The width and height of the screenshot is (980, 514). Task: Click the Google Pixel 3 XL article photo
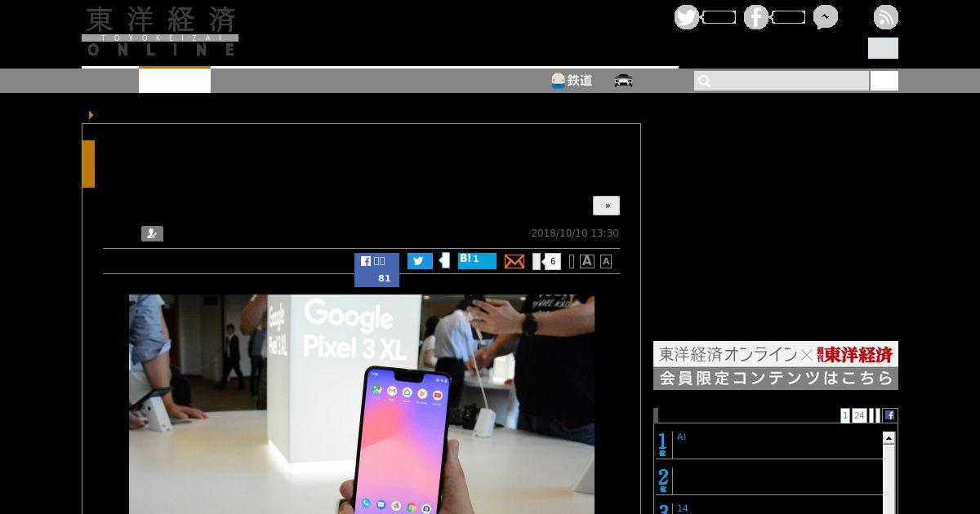[x=362, y=404]
